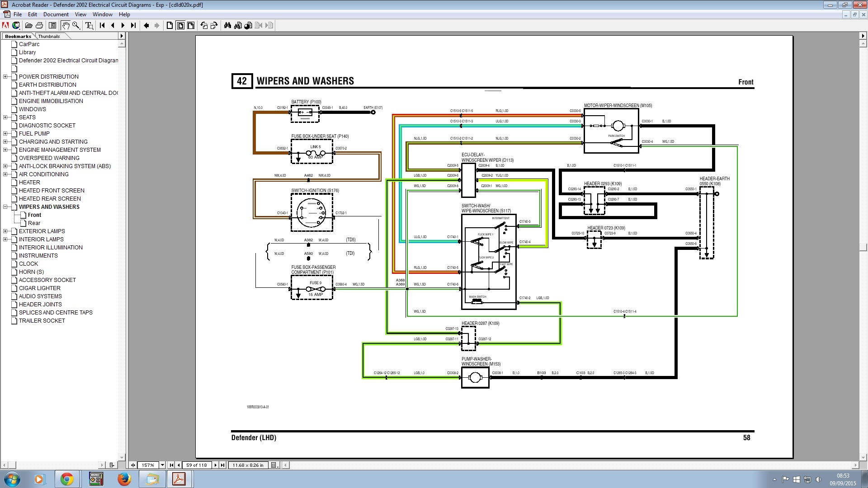This screenshot has width=868, height=488.
Task: Open the Edit menu
Action: point(33,14)
